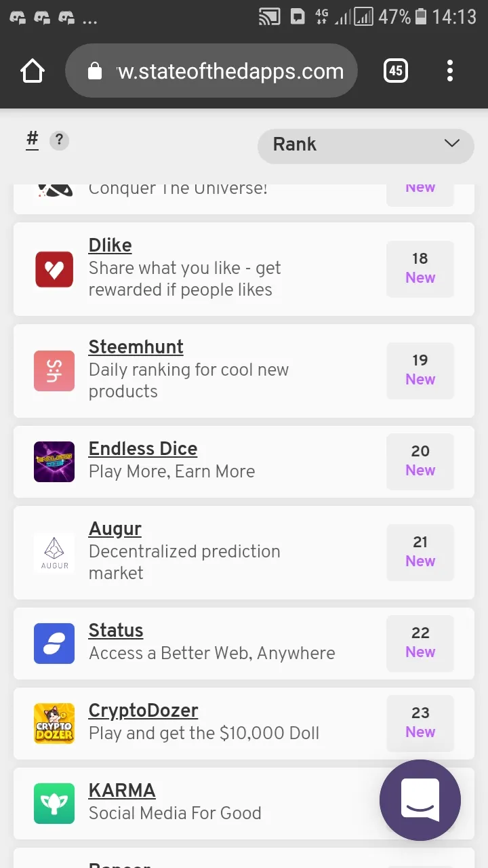Tap the Steemhunt logo icon

coord(54,371)
